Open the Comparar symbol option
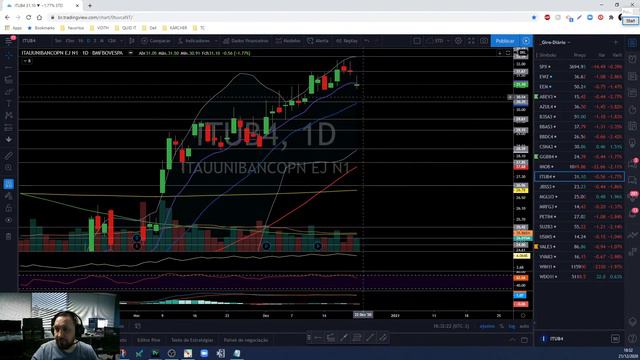The height and width of the screenshot is (360, 640). [156, 41]
